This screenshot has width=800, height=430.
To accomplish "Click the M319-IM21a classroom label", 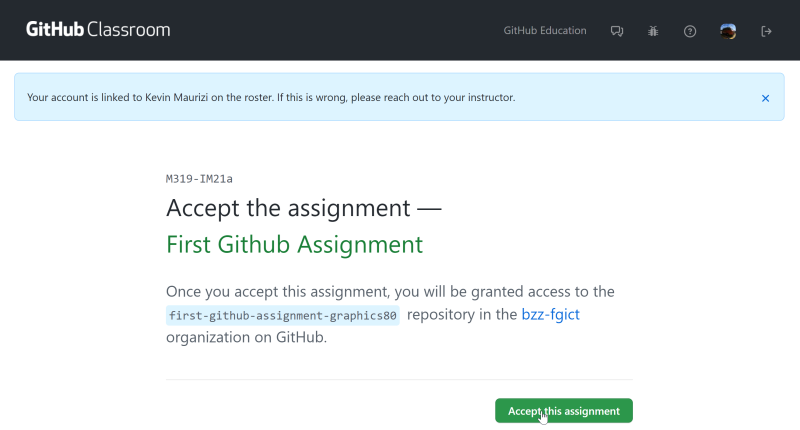I will coord(199,179).
